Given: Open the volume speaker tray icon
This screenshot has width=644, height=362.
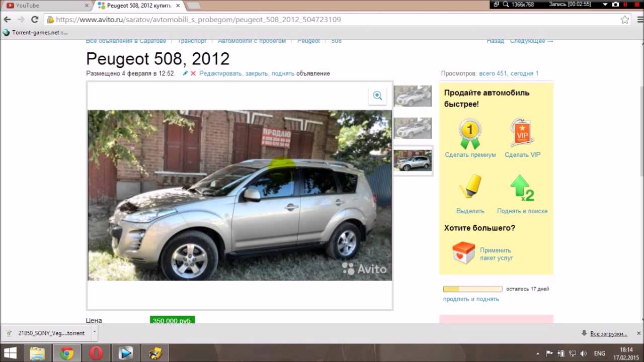Looking at the screenshot, I should click(584, 353).
